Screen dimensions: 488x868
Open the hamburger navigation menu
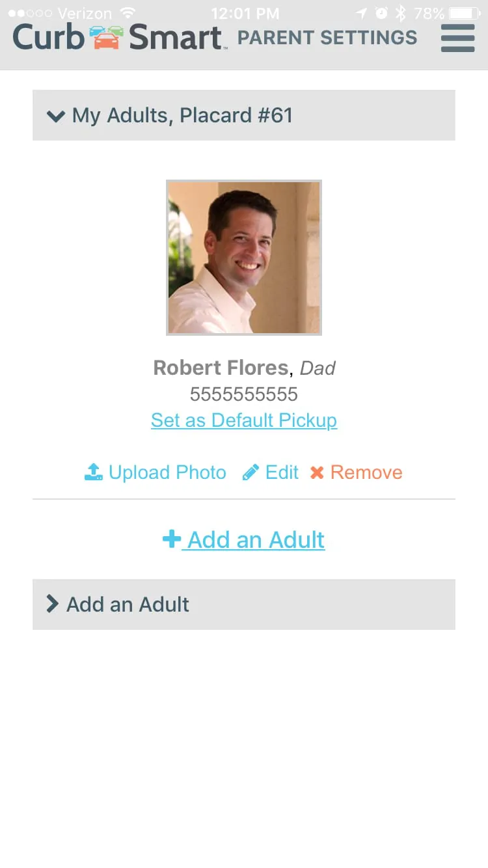tap(457, 38)
